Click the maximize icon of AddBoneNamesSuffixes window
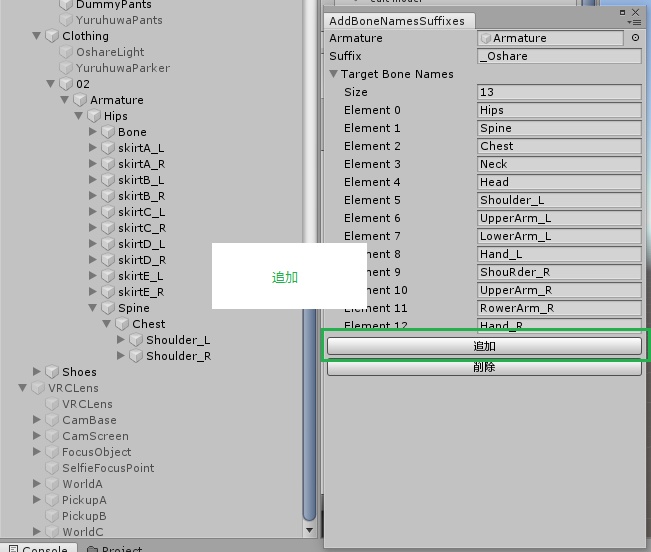Viewport: 651px width, 552px height. coord(622,12)
